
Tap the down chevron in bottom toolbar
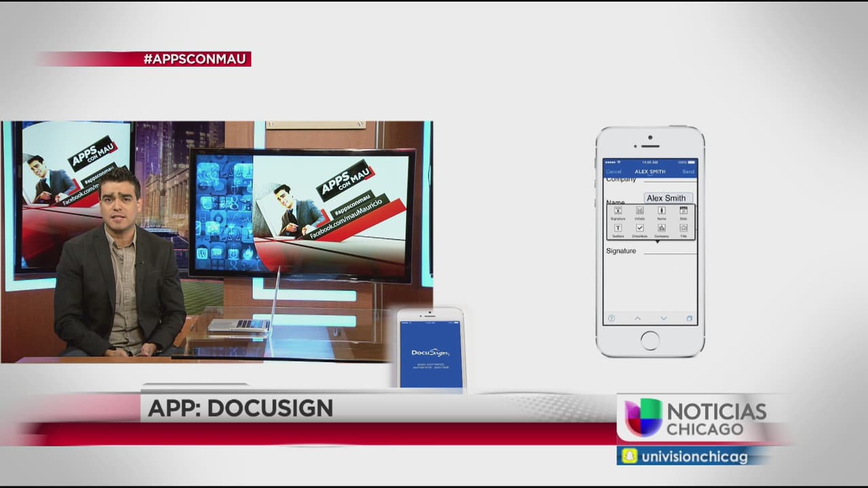(x=663, y=319)
